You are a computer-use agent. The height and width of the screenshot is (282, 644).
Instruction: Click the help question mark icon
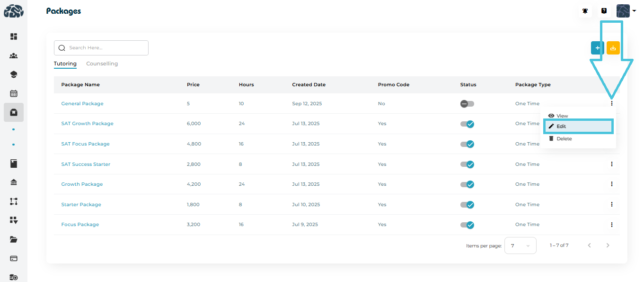point(604,11)
